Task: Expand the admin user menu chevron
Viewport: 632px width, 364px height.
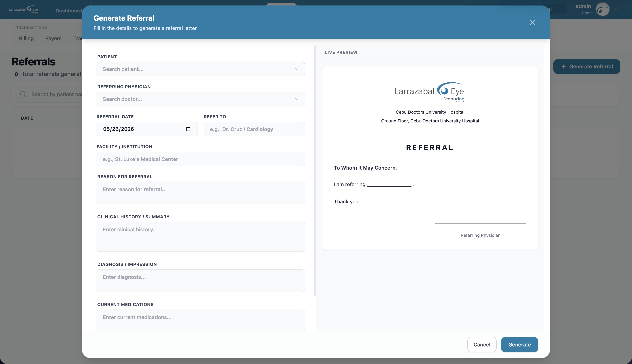Action: point(617,9)
